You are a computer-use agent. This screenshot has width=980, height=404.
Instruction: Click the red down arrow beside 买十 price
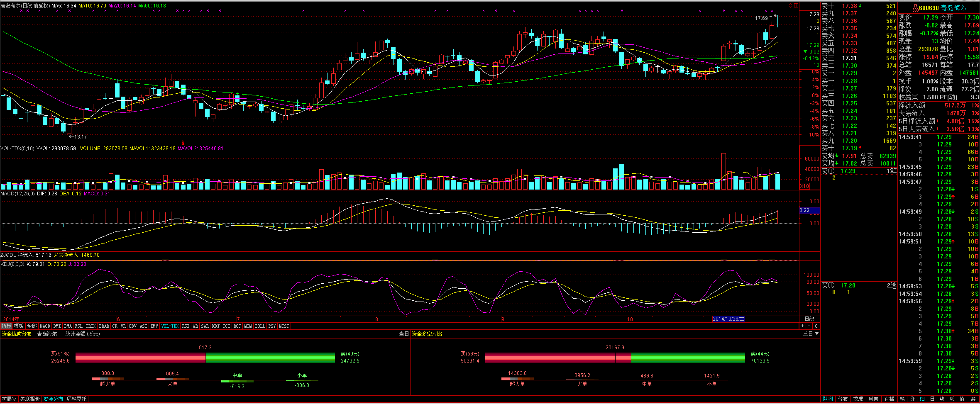(x=860, y=148)
